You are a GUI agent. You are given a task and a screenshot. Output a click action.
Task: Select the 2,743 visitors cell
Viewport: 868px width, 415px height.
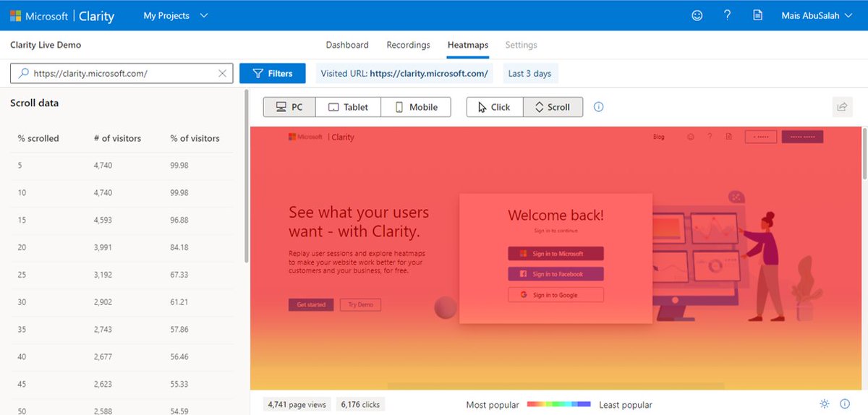click(103, 329)
